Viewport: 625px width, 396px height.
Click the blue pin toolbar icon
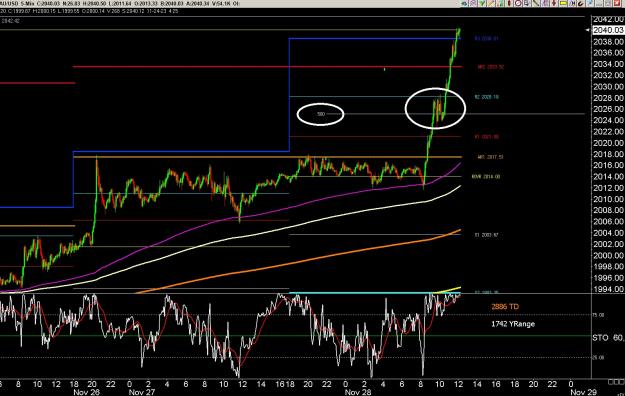(590, 3)
